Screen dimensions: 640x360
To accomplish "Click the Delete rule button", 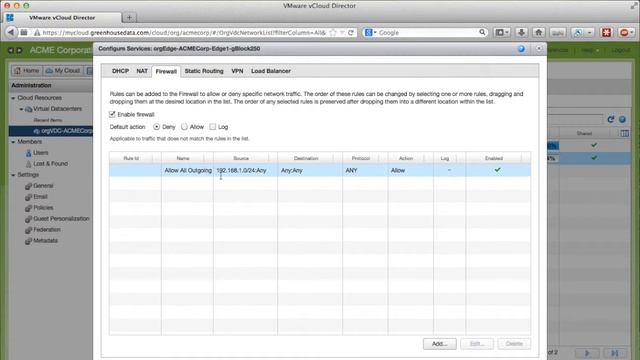I will click(x=514, y=344).
